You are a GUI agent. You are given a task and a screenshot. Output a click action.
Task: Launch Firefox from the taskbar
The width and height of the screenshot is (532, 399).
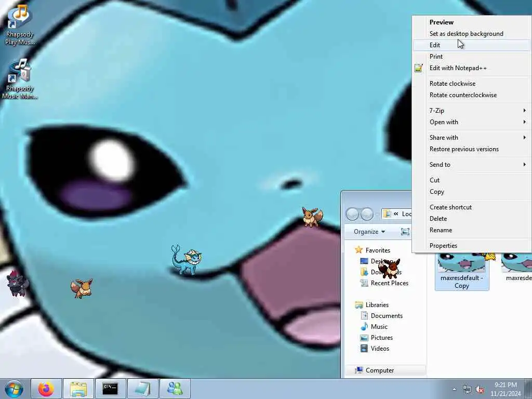tap(46, 389)
